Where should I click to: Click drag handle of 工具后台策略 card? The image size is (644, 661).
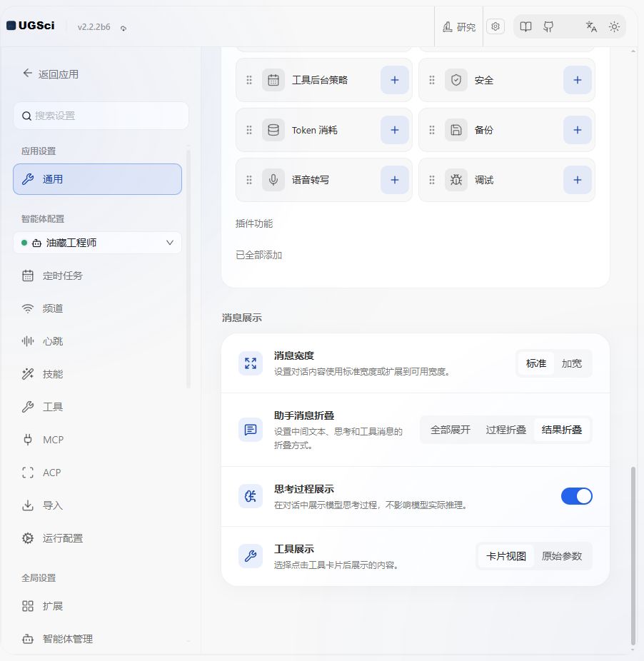point(249,80)
